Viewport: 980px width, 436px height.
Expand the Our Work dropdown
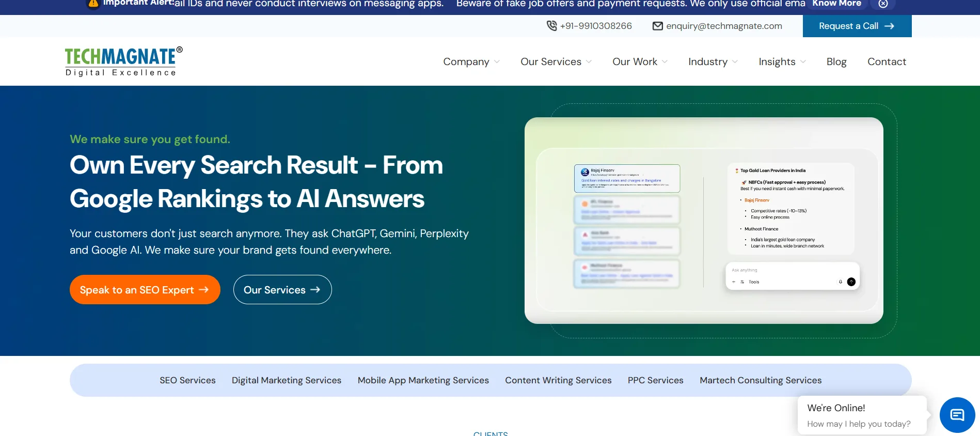pos(640,61)
